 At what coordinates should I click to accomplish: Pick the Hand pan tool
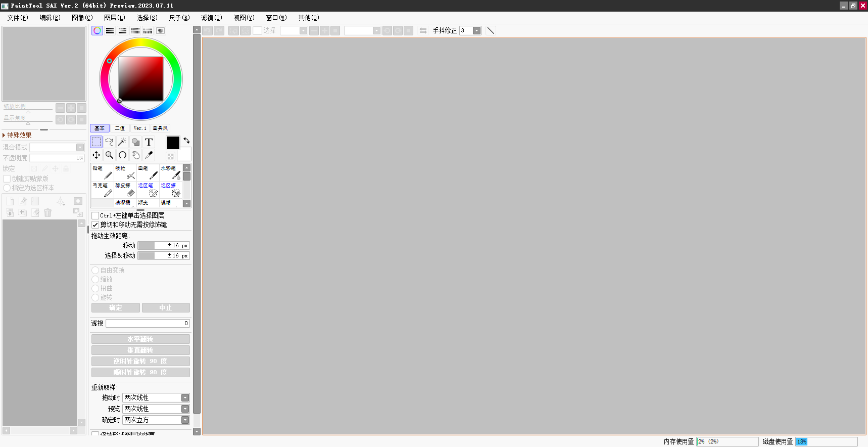click(x=135, y=155)
